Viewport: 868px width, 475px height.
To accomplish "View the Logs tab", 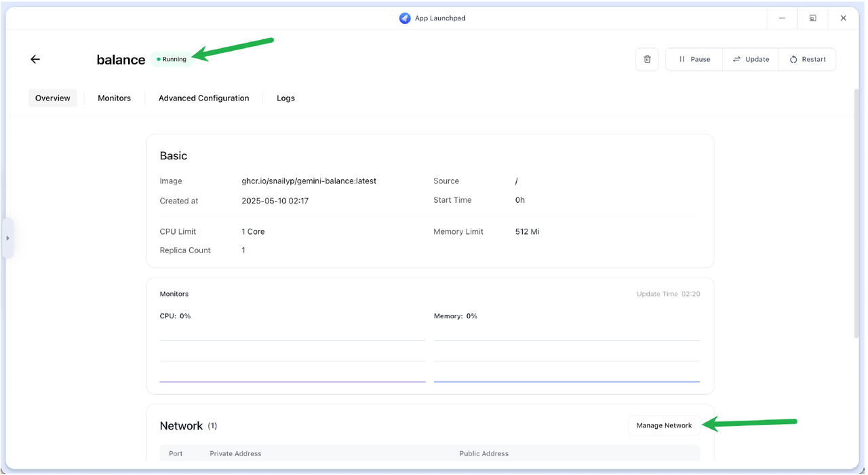I will point(285,98).
